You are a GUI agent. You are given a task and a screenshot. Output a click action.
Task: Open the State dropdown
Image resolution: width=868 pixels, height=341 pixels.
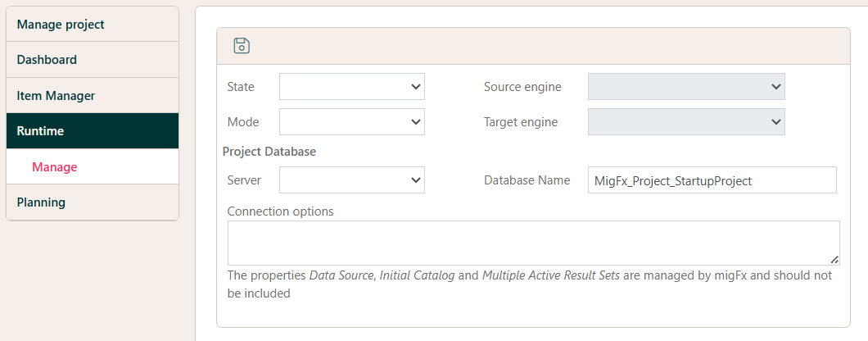click(x=351, y=87)
